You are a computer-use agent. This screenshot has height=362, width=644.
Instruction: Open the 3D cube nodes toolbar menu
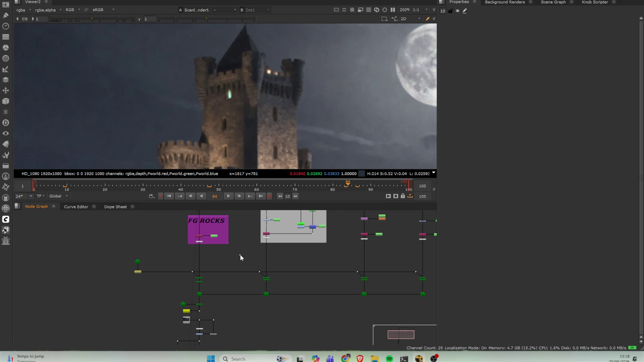6,101
